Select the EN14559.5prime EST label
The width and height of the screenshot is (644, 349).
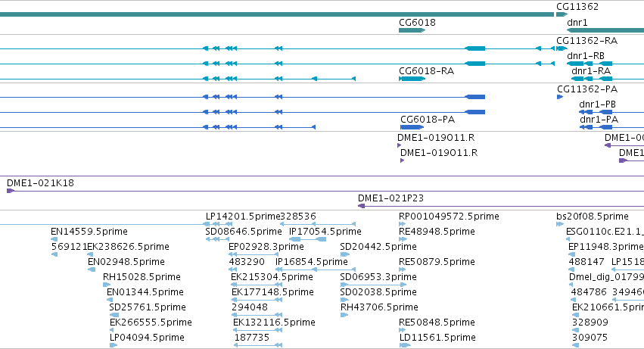pos(89,232)
